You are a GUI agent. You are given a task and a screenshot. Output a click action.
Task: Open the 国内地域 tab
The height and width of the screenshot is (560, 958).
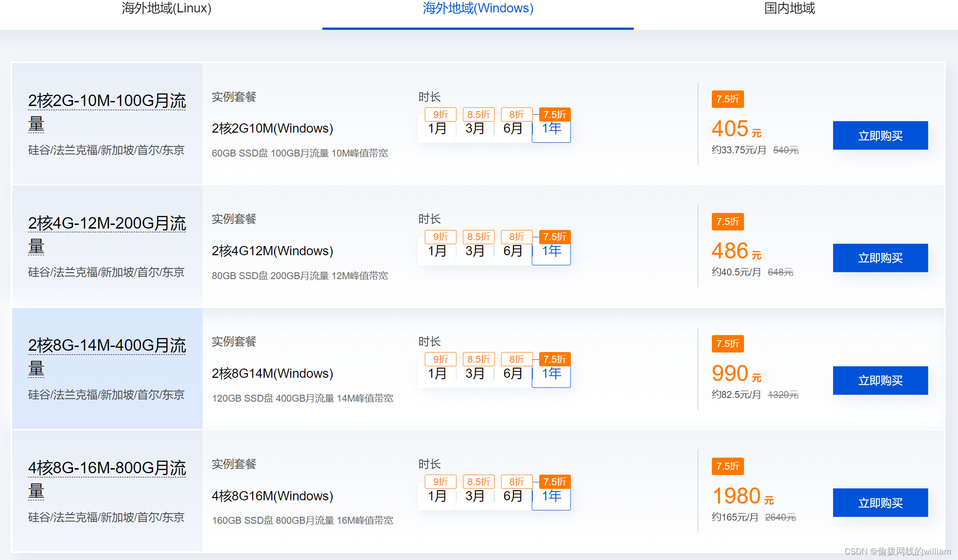coord(789,8)
